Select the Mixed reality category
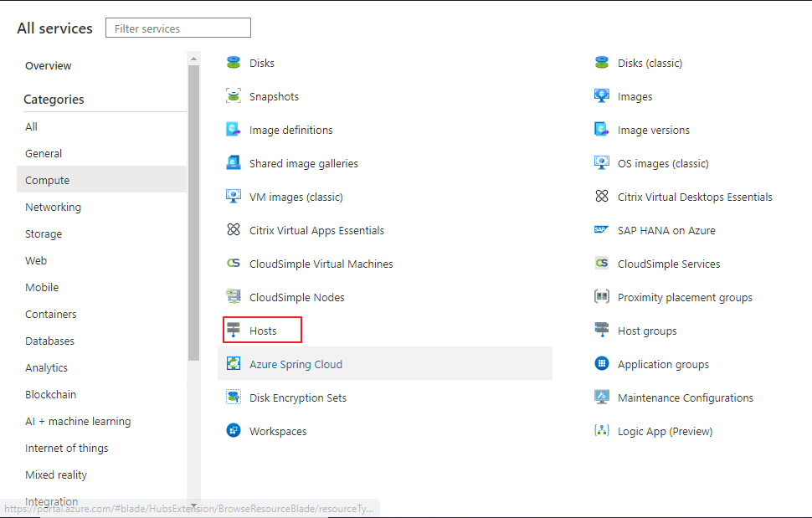812x518 pixels. (x=101, y=475)
